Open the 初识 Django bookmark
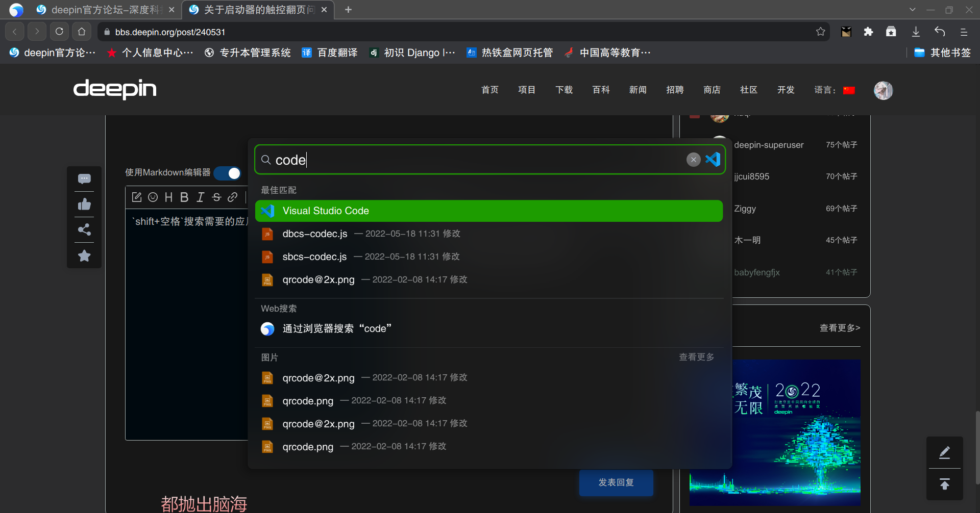980x513 pixels. [x=412, y=53]
